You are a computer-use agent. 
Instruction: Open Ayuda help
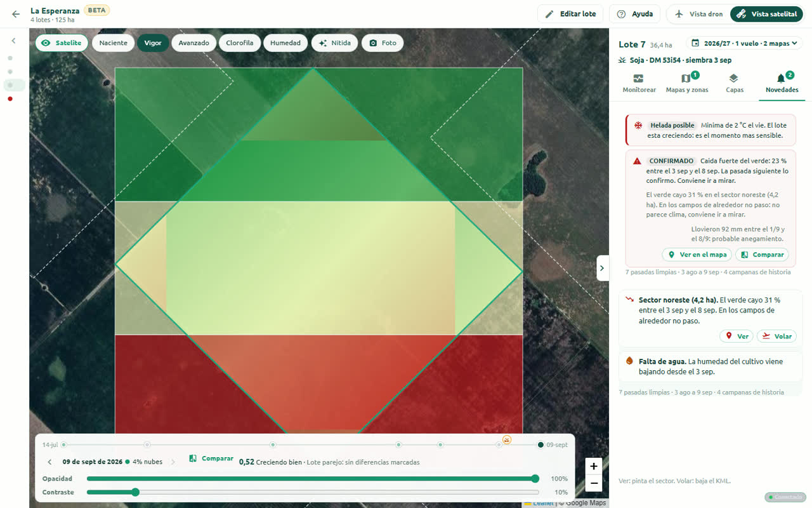634,14
